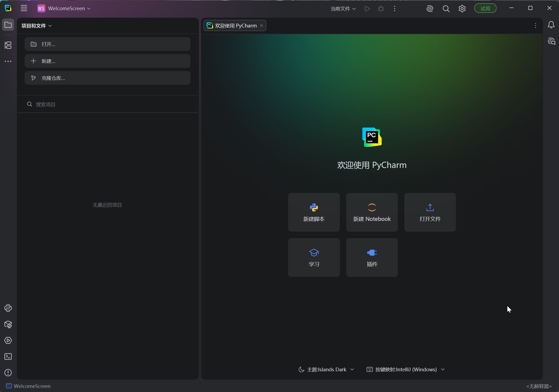Open the Services tool window
Image resolution: width=559 pixels, height=392 pixels.
[x=8, y=340]
